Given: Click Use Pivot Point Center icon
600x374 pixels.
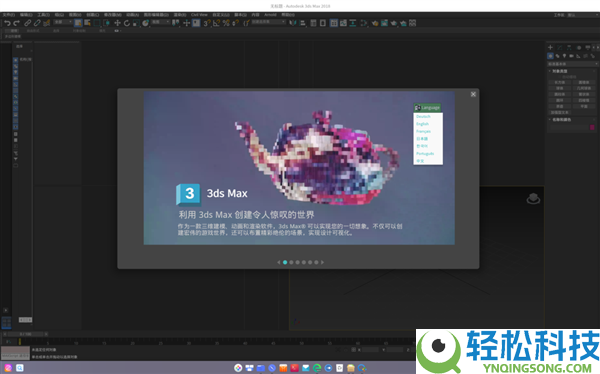Looking at the screenshot, I should click(175, 23).
